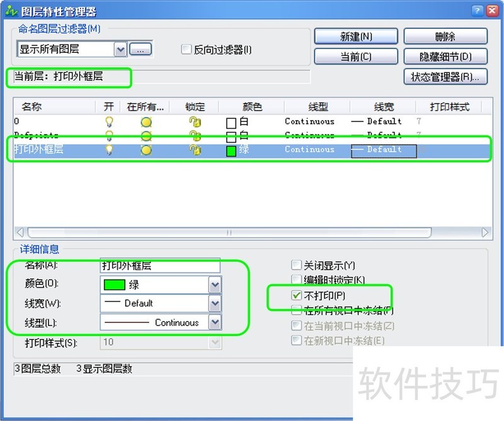Click the Default lineweight of layer 0
This screenshot has width=504, height=421.
pyautogui.click(x=376, y=121)
